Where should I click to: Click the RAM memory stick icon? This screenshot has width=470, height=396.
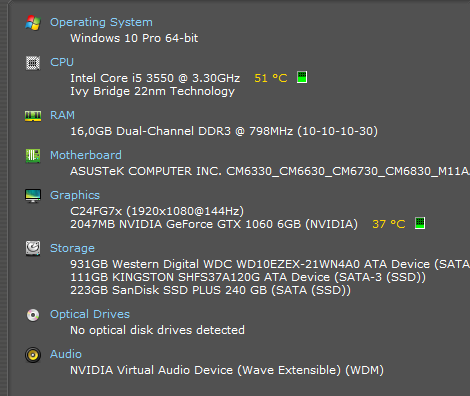[x=33, y=116]
